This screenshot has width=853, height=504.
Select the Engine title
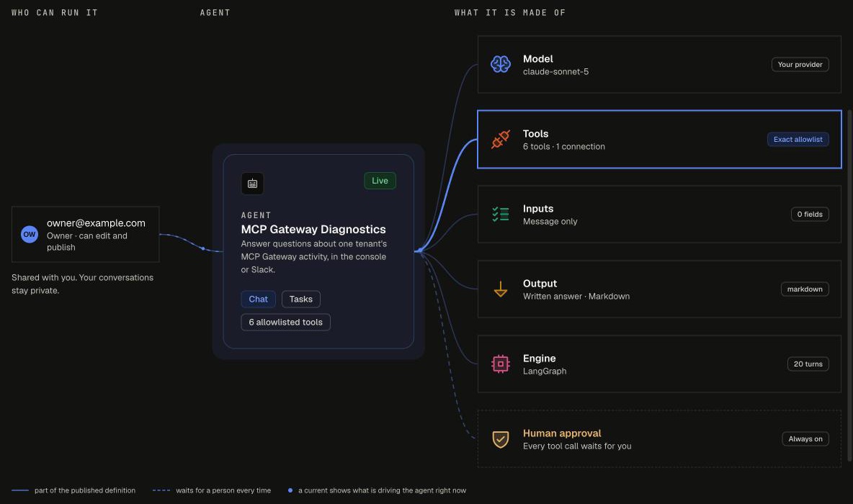[x=539, y=359]
